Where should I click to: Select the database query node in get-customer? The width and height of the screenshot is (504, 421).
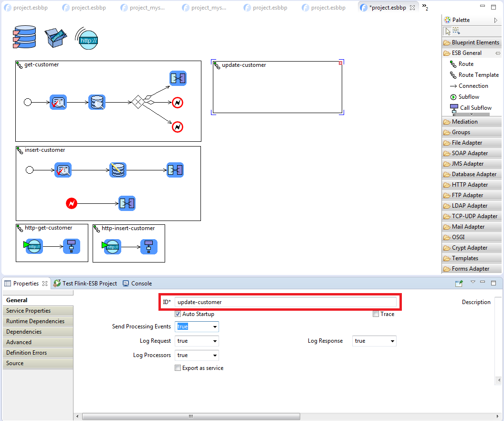97,102
